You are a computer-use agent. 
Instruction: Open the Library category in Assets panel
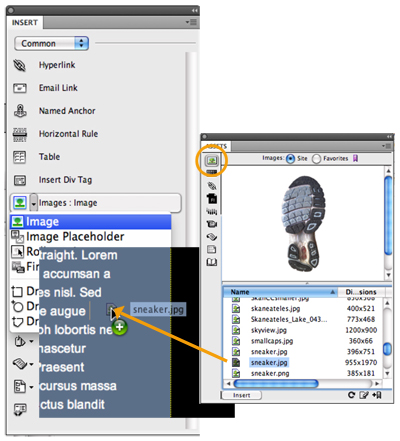coord(212,262)
